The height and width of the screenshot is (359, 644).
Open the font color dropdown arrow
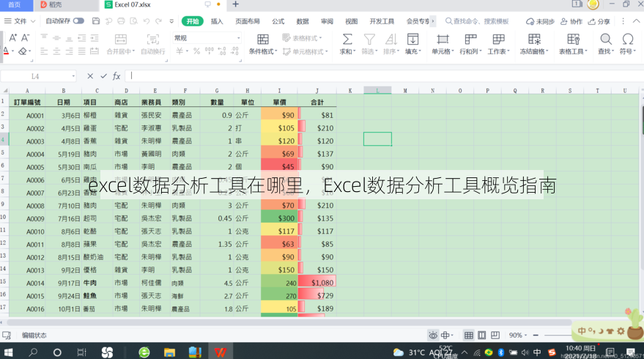[x=12, y=51]
